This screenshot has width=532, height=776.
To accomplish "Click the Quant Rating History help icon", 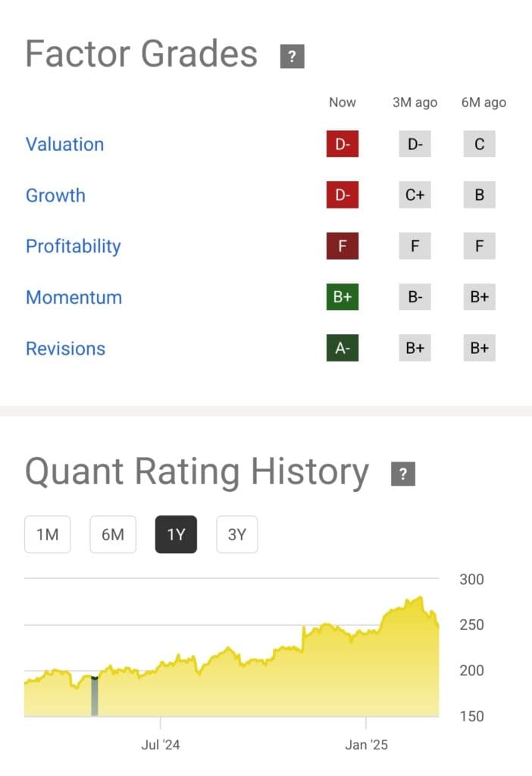I will [403, 473].
